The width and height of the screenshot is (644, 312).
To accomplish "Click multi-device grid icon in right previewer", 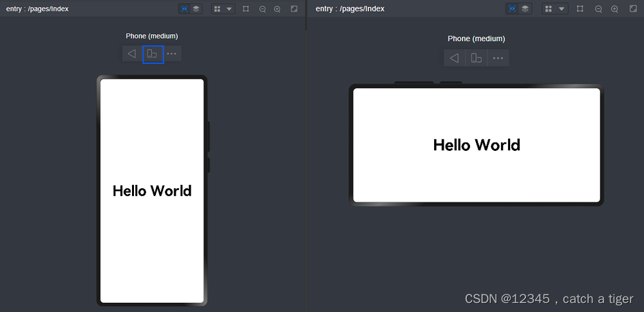I will tap(548, 8).
